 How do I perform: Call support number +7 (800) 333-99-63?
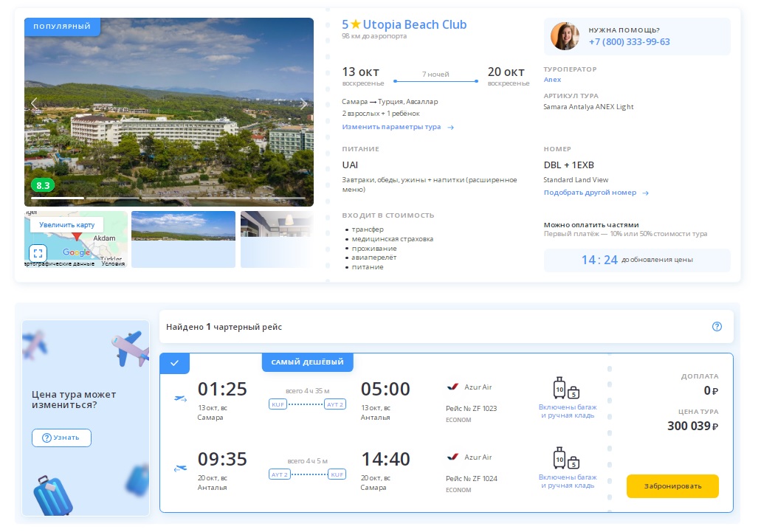tap(629, 42)
